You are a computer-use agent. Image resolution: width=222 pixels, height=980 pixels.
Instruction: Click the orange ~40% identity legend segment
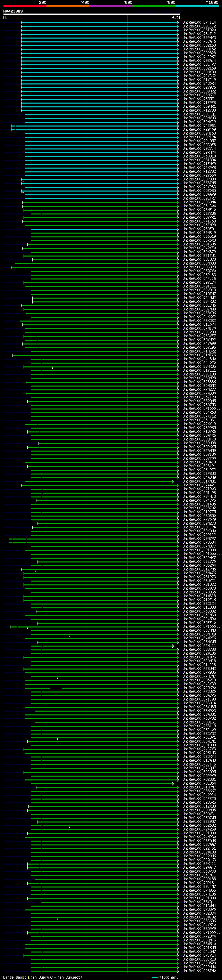[68, 6]
